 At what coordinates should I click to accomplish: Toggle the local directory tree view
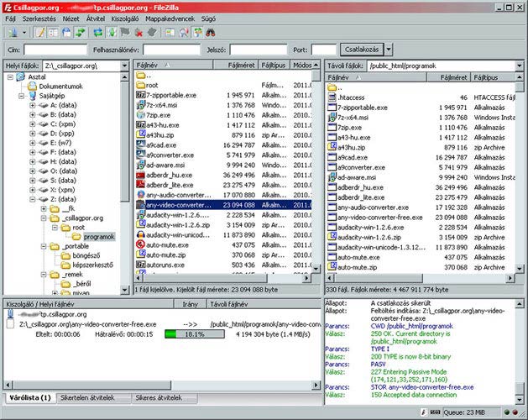coord(54,32)
